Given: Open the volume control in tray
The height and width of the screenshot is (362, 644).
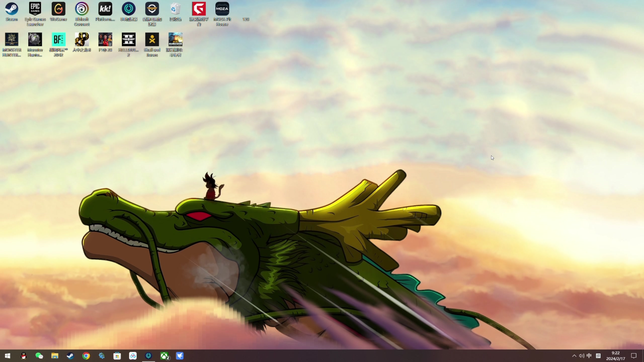Looking at the screenshot, I should pos(581,356).
